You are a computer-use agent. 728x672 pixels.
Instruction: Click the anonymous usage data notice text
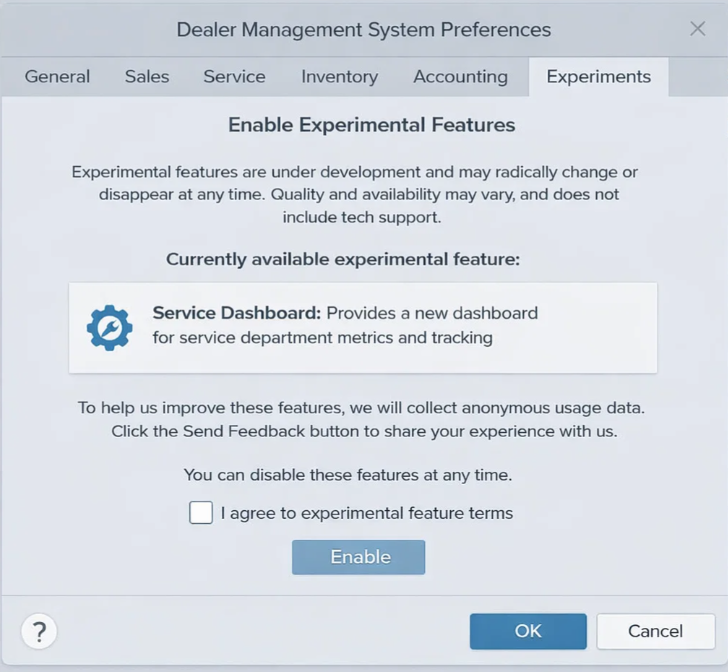[x=362, y=419]
